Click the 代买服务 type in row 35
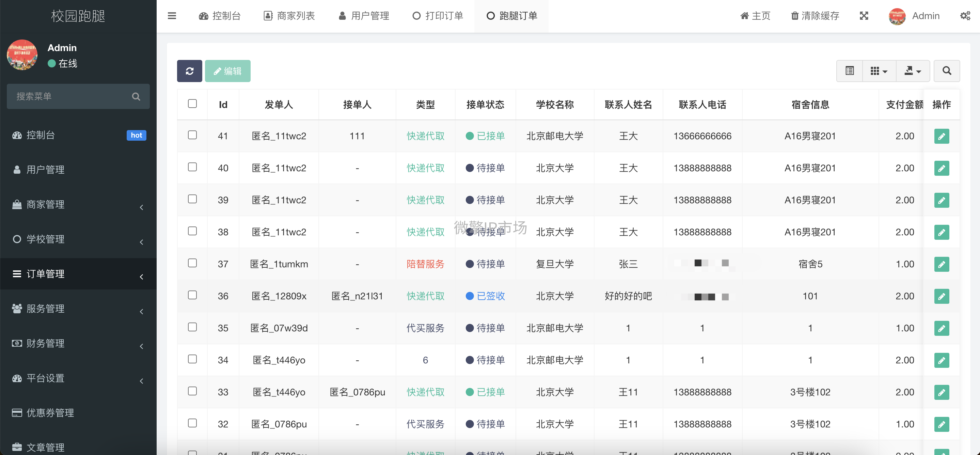980x455 pixels. tap(425, 328)
